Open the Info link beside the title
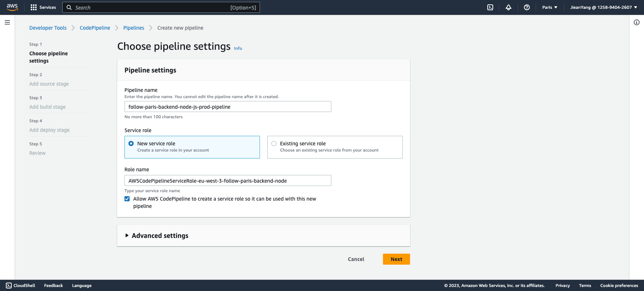The image size is (644, 291). (238, 48)
